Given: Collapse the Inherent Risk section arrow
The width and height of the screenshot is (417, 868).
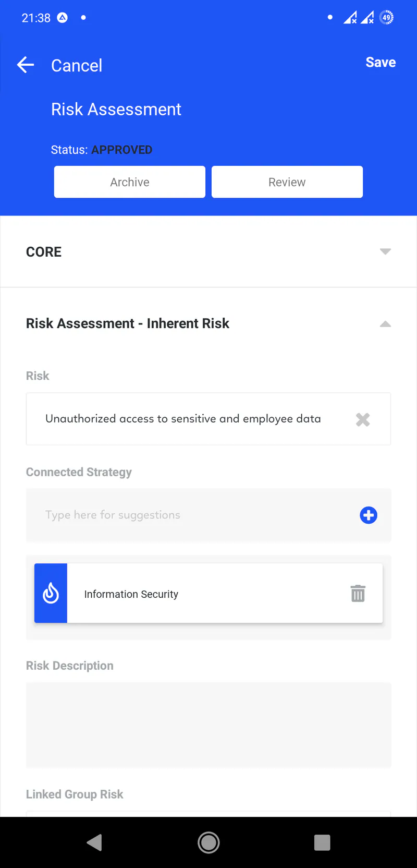Looking at the screenshot, I should click(385, 324).
